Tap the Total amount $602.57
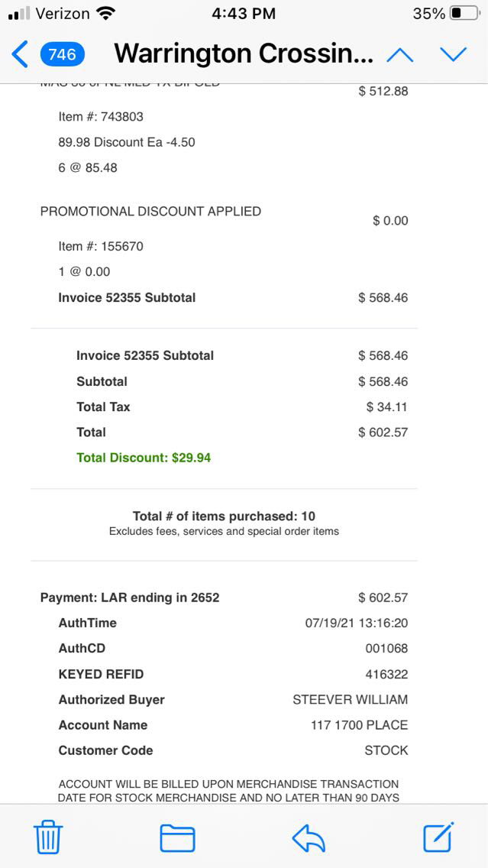The image size is (488, 868). click(383, 432)
